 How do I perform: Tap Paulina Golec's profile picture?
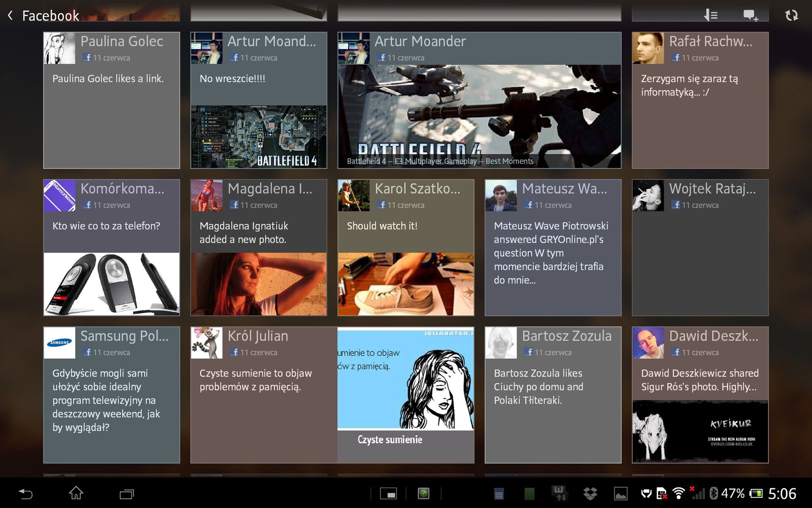click(x=60, y=48)
